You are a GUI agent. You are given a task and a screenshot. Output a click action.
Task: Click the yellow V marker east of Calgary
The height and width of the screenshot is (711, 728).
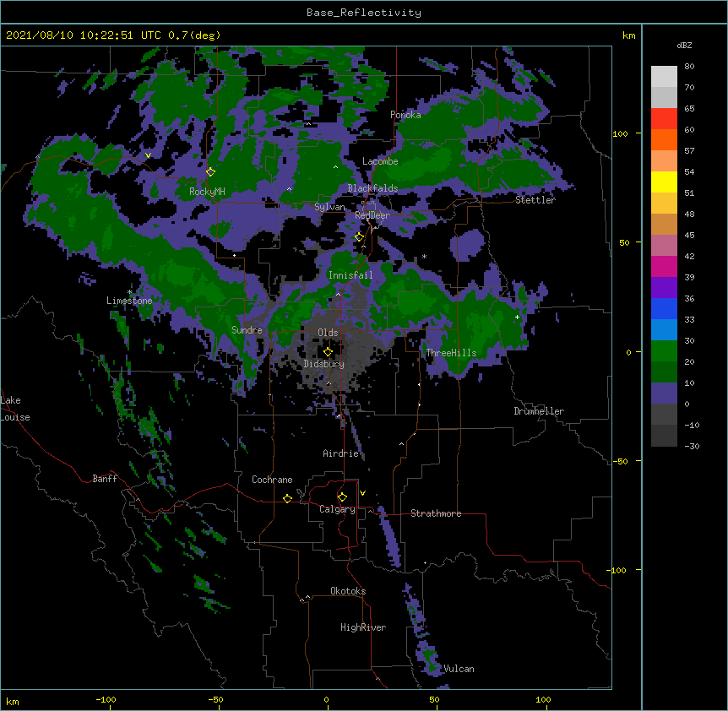(x=362, y=493)
